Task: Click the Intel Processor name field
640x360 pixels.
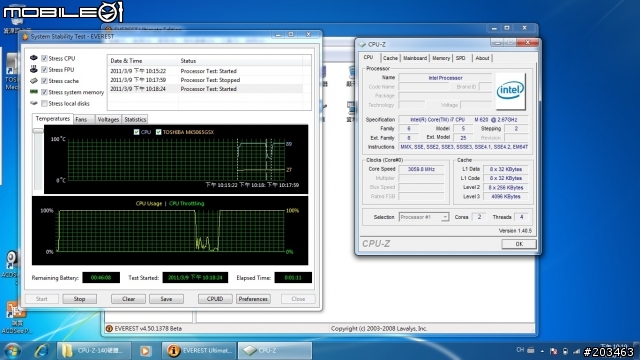Action: coord(445,78)
